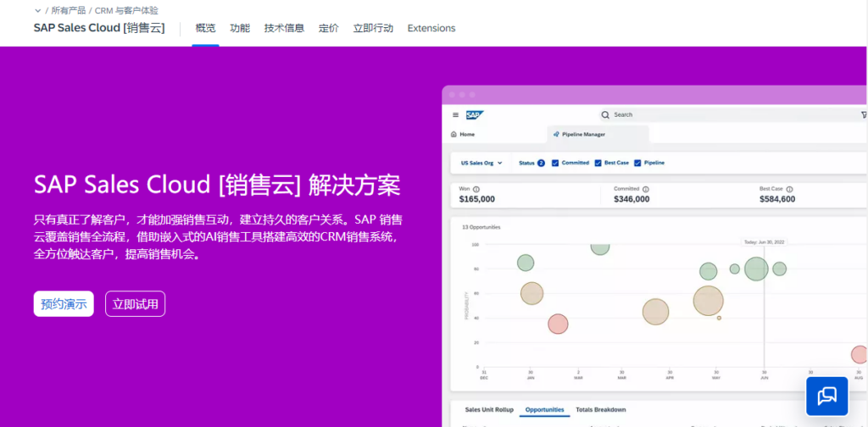This screenshot has height=427, width=868.
Task: Click the Pipeline Manager tab icon
Action: [556, 135]
